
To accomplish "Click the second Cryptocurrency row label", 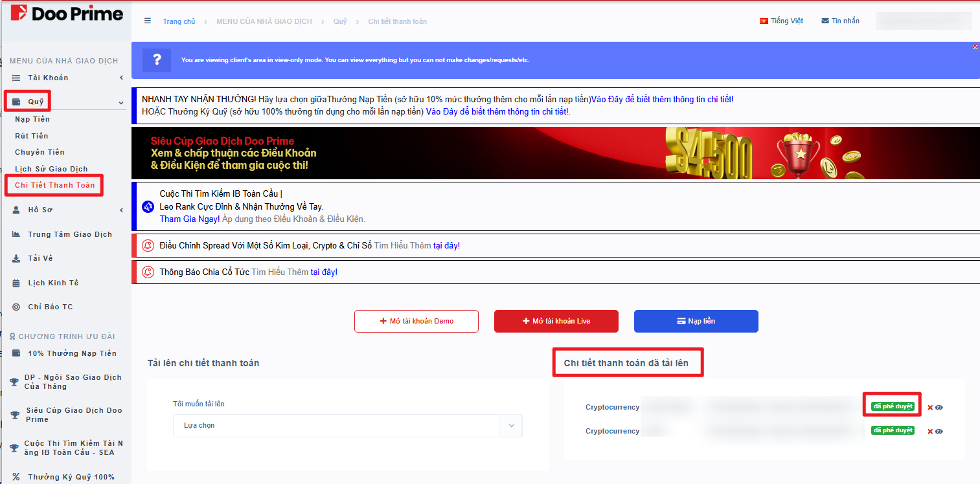I will [612, 431].
